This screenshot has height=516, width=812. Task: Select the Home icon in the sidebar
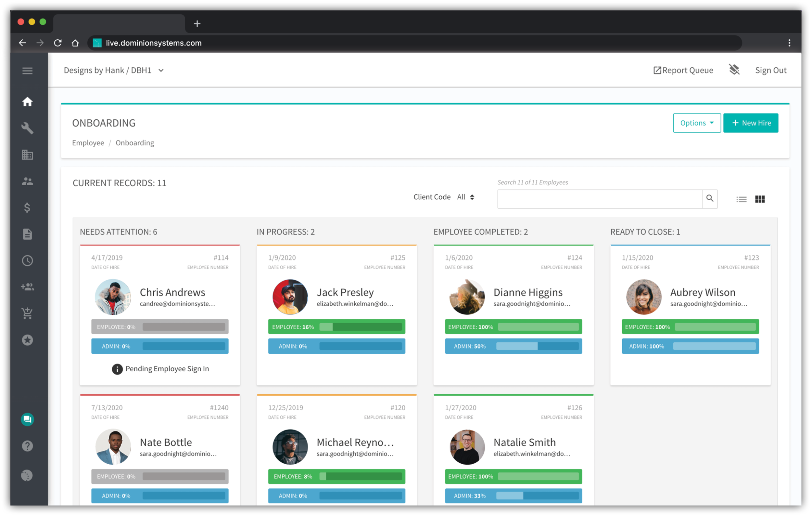(27, 102)
